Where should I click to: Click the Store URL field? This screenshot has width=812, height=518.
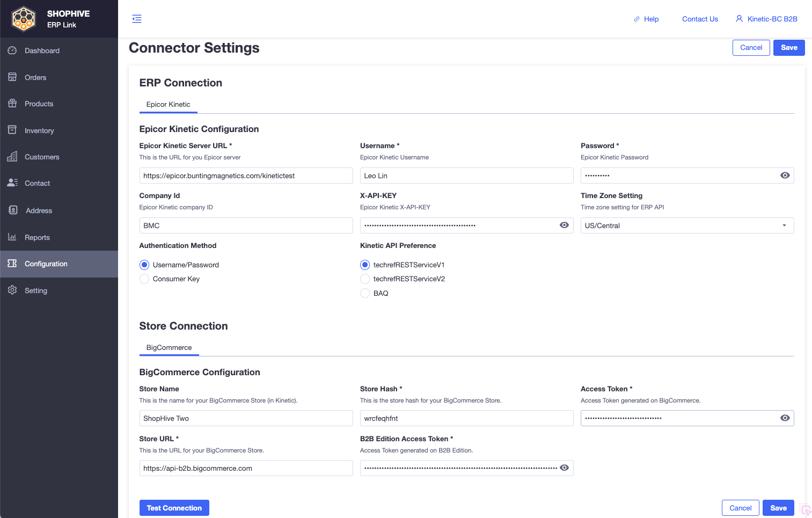[x=246, y=468]
